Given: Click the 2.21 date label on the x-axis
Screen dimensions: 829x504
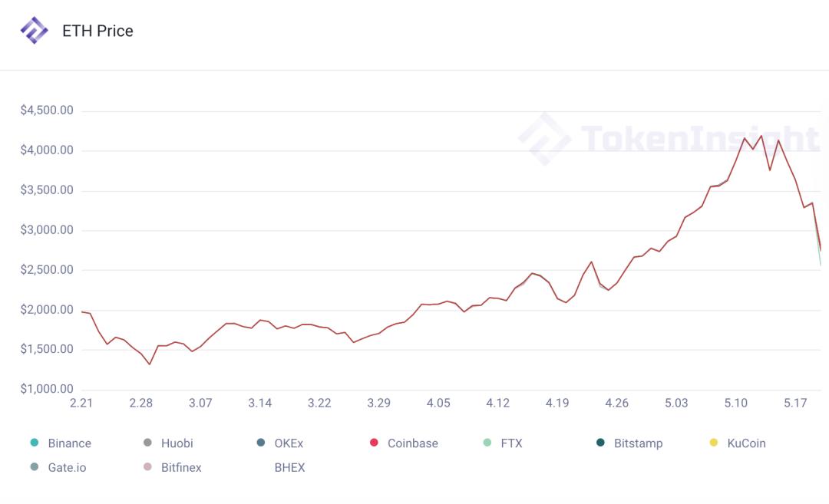Looking at the screenshot, I should coord(81,403).
